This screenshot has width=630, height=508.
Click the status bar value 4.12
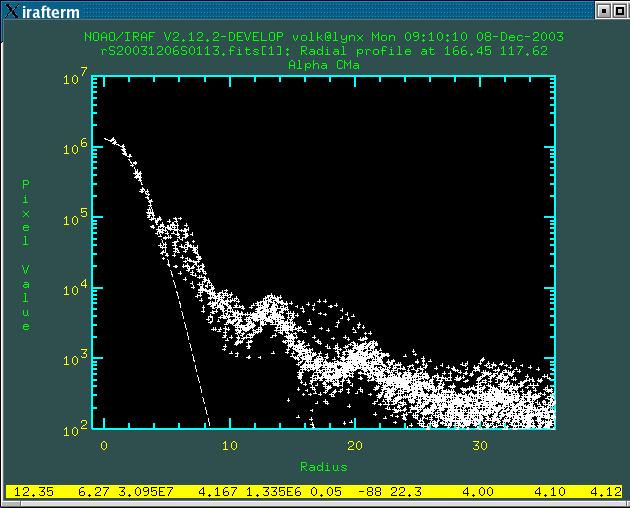point(605,492)
